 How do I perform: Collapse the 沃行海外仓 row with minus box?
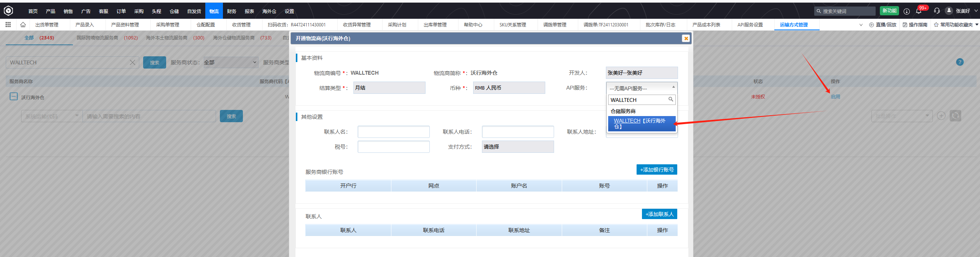tap(13, 97)
